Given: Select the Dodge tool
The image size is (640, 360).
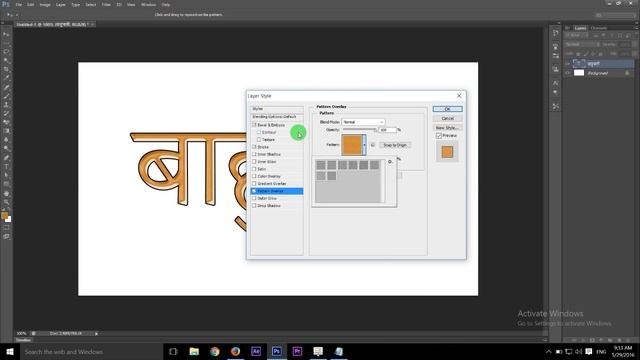Looking at the screenshot, I should pyautogui.click(x=6, y=149).
